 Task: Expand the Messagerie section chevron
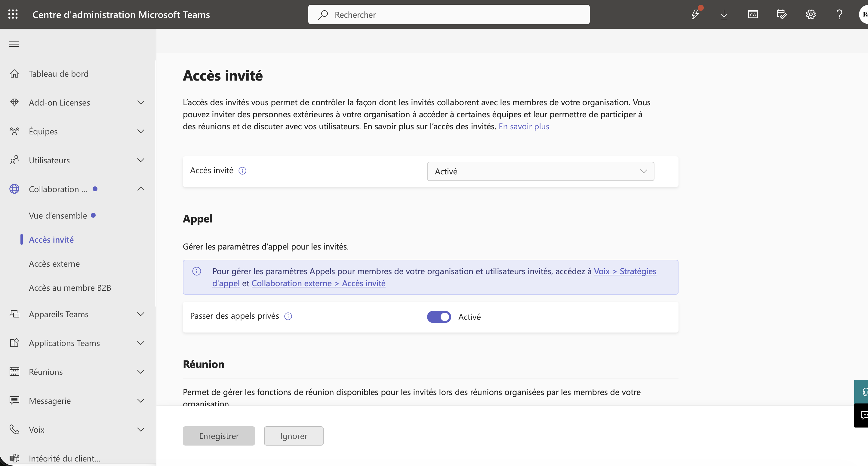point(141,400)
